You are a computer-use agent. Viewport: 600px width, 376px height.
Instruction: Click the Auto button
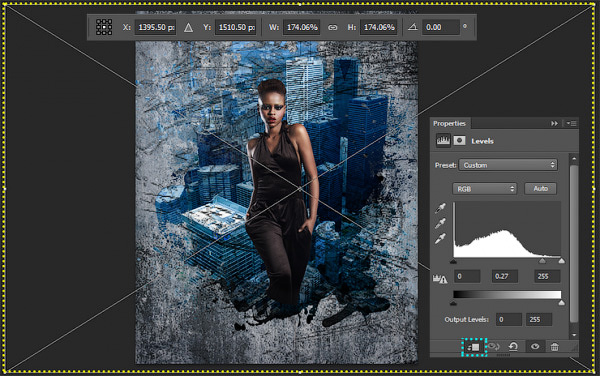pos(540,189)
